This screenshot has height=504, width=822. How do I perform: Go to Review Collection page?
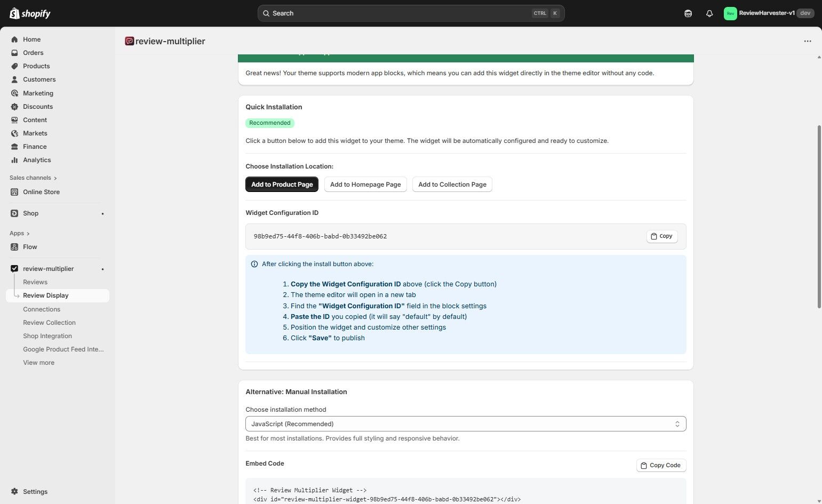[x=49, y=322]
